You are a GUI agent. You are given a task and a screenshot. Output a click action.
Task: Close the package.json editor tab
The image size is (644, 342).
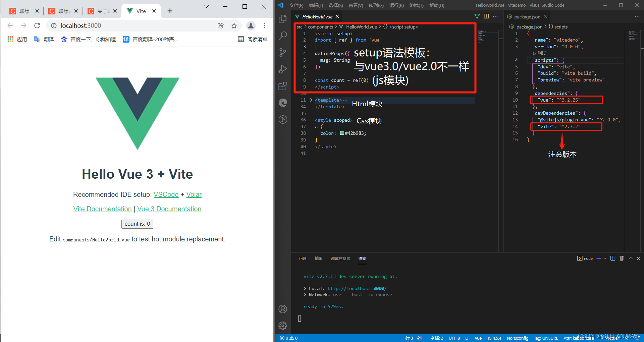pyautogui.click(x=545, y=16)
